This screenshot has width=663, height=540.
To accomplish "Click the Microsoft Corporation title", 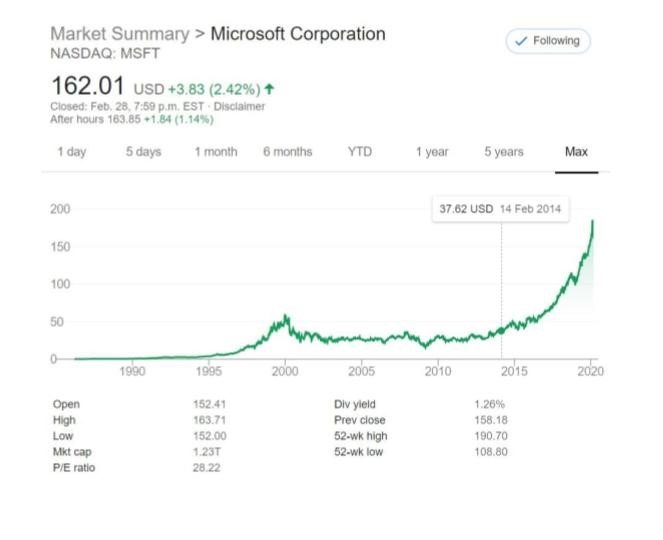I will pyautogui.click(x=297, y=34).
